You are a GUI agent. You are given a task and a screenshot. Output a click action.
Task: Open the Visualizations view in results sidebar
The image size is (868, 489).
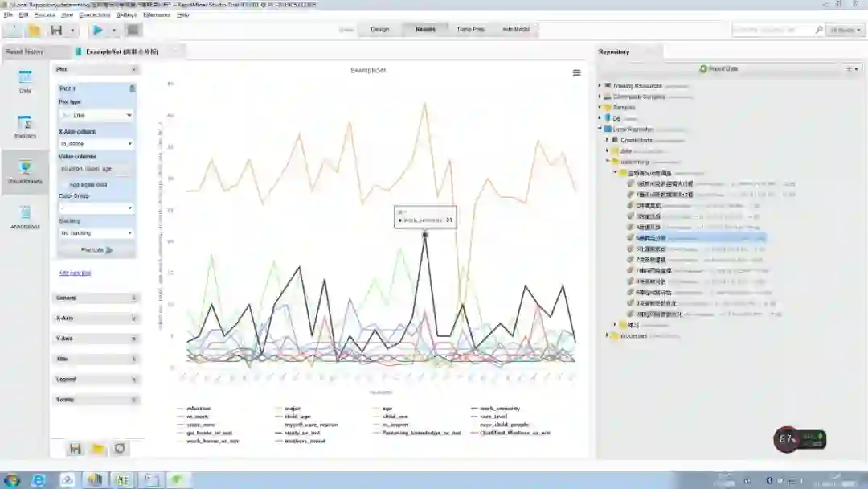click(25, 172)
